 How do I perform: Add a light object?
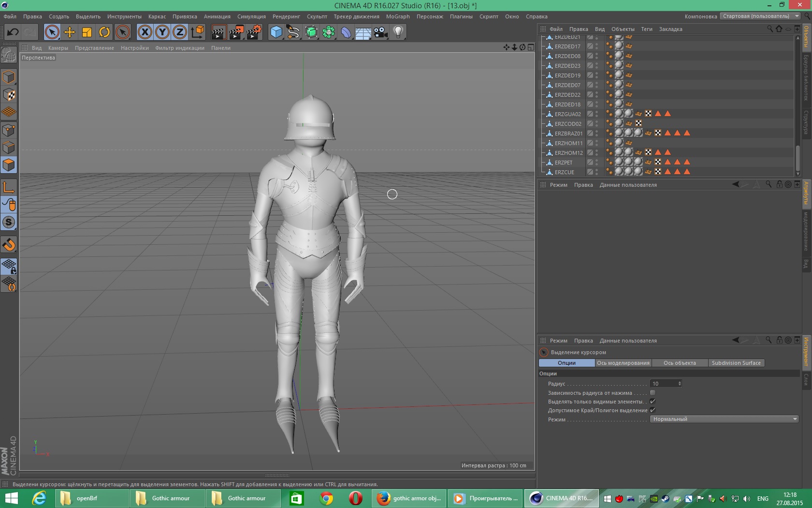(x=398, y=32)
